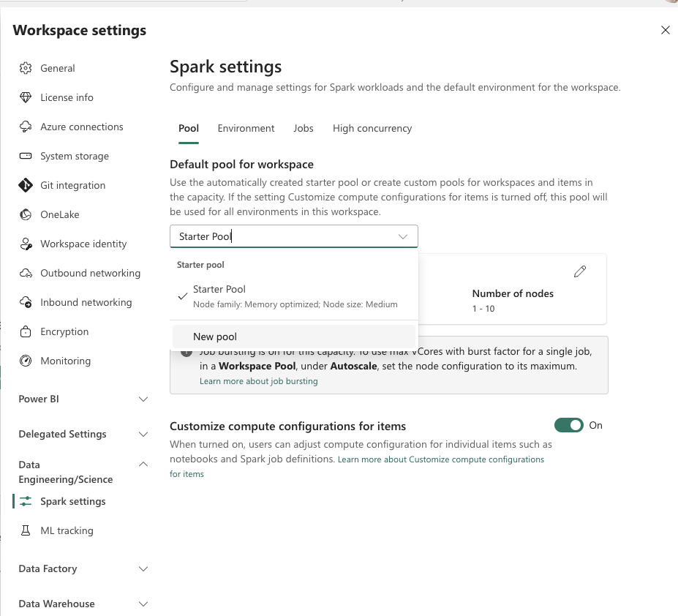Expand the Power BI section
Screen dimensions: 678x616
[143, 399]
